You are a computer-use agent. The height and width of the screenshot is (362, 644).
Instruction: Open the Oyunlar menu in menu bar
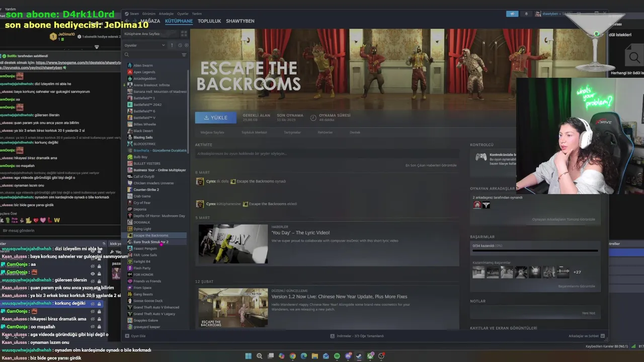pos(183,14)
